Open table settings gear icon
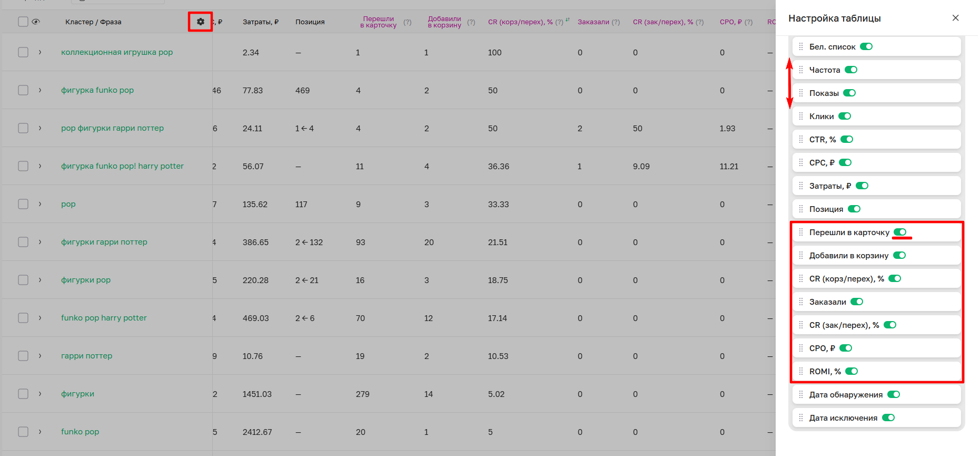This screenshot has width=980, height=456. tap(201, 22)
